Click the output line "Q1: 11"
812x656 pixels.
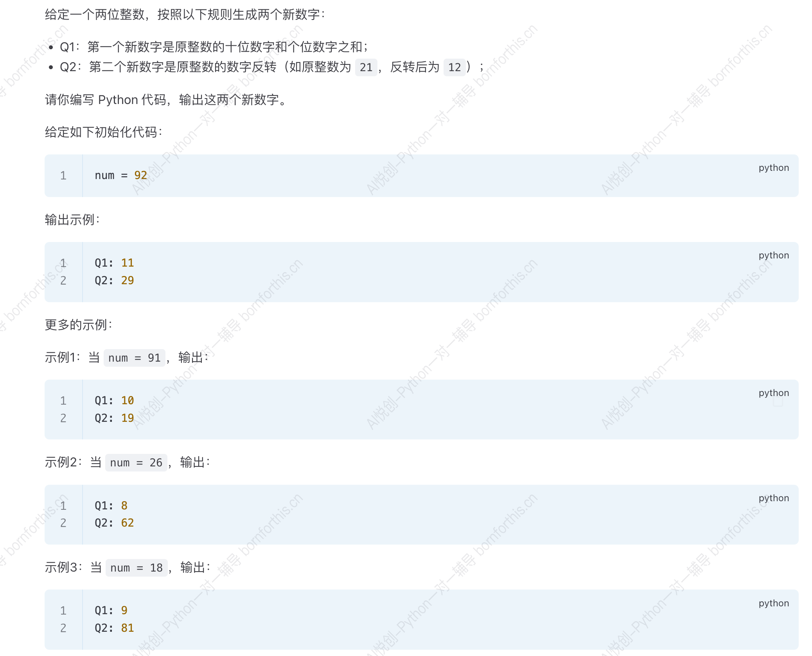(114, 263)
